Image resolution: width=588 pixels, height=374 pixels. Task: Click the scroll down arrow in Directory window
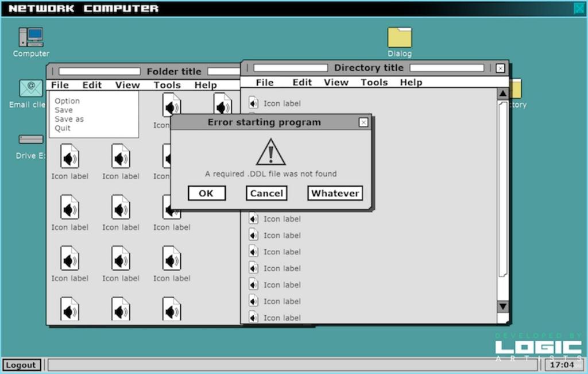coord(502,307)
